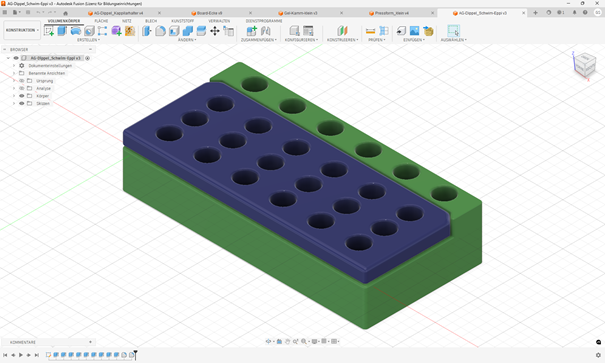Select the Fillet tool
605x363 pixels.
tap(161, 31)
